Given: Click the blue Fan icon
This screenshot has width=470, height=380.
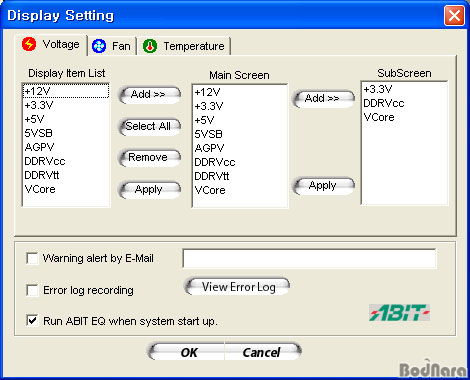Looking at the screenshot, I should [x=99, y=46].
